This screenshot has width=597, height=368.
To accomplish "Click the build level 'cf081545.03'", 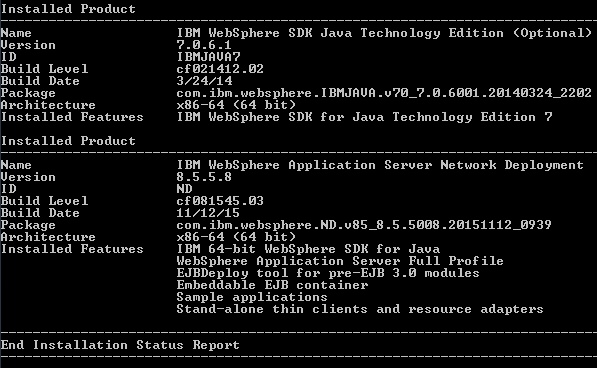I will click(220, 201).
